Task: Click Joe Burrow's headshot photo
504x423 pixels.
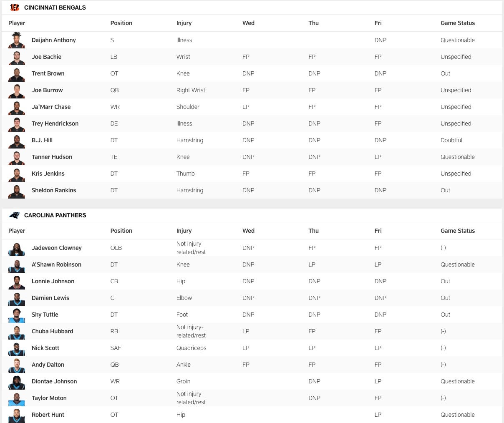Action: pyautogui.click(x=17, y=91)
